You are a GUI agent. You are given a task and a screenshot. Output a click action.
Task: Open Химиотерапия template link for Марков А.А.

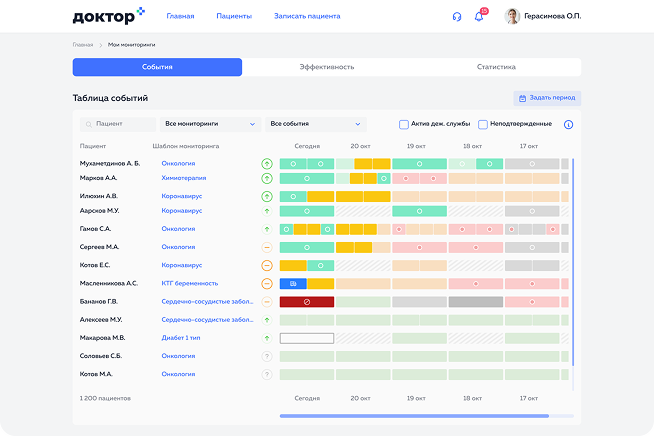(x=184, y=178)
